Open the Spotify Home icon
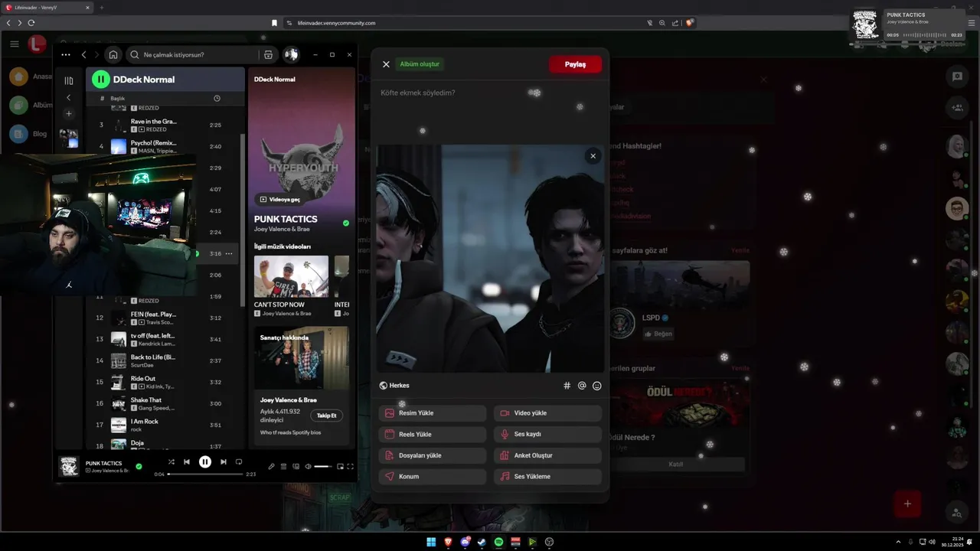The width and height of the screenshot is (980, 551). [113, 54]
